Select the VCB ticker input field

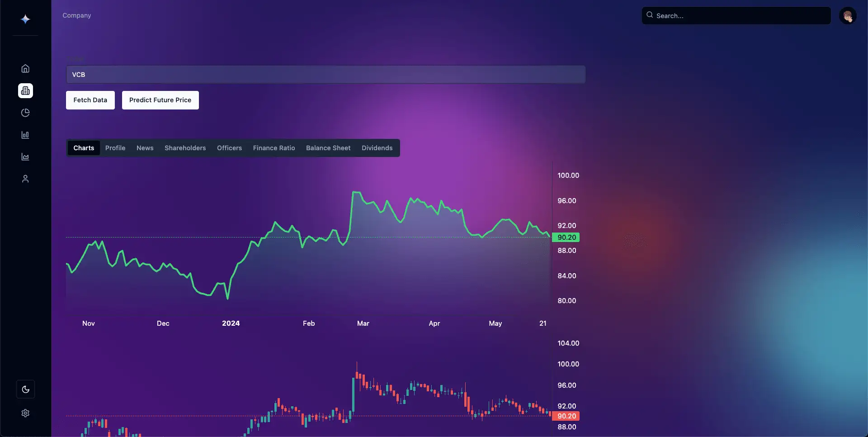coord(325,74)
